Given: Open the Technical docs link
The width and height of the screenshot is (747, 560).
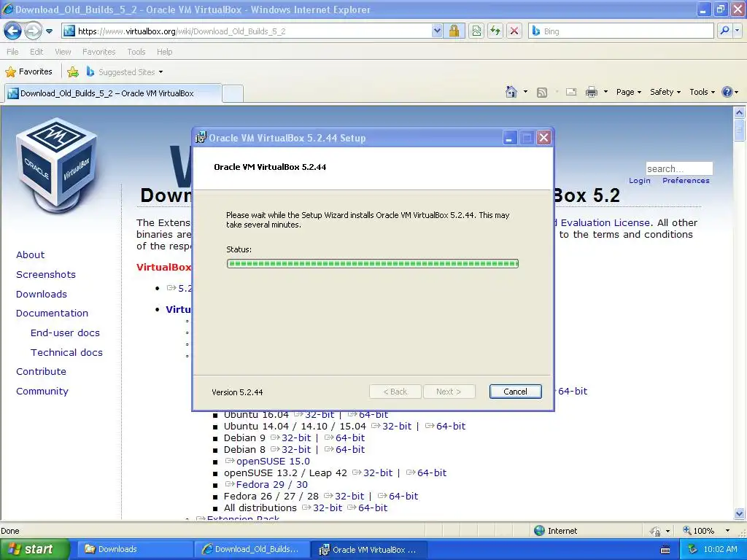Looking at the screenshot, I should tap(66, 352).
